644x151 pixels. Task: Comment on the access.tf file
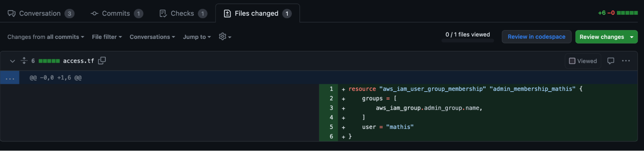coord(610,61)
